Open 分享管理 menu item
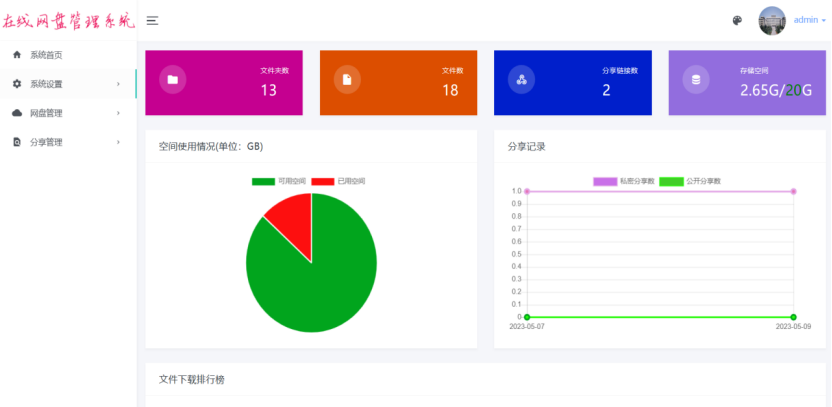Screen dimensions: 832x407 46,142
